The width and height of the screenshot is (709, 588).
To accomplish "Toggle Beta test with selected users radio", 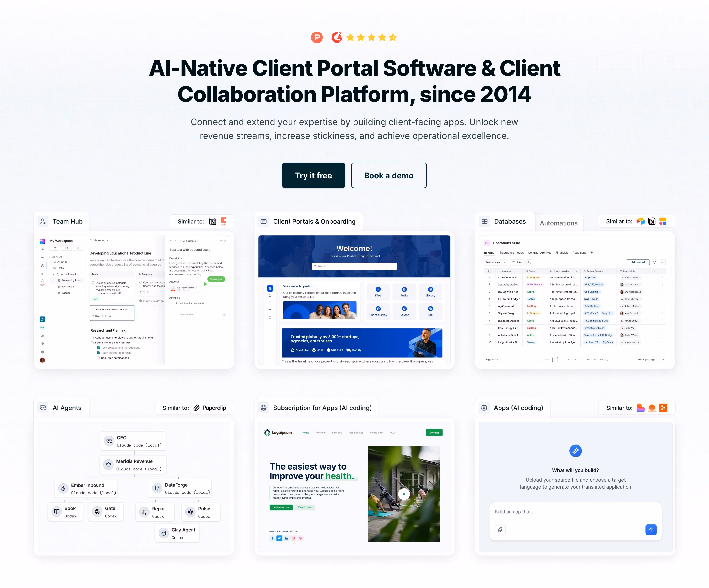I will (93, 309).
